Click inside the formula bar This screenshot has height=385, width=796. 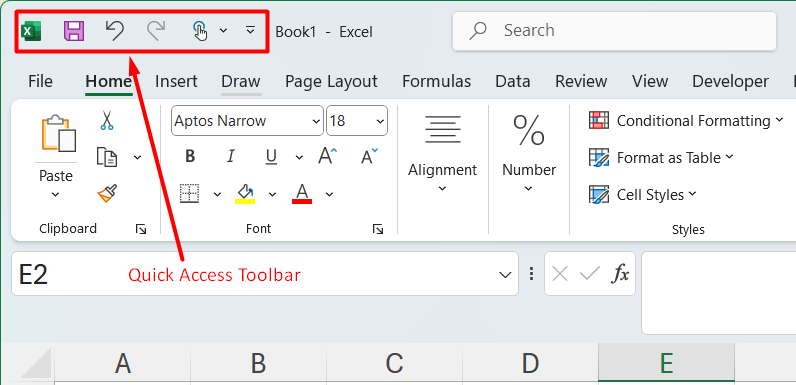718,293
